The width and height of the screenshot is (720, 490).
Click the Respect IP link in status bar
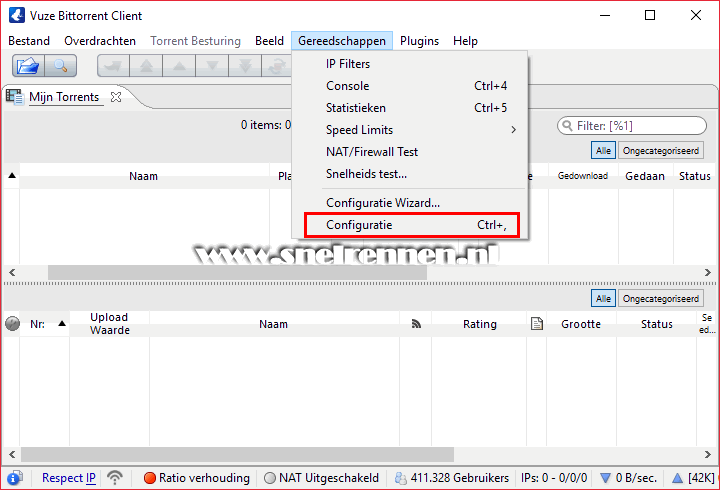click(69, 478)
